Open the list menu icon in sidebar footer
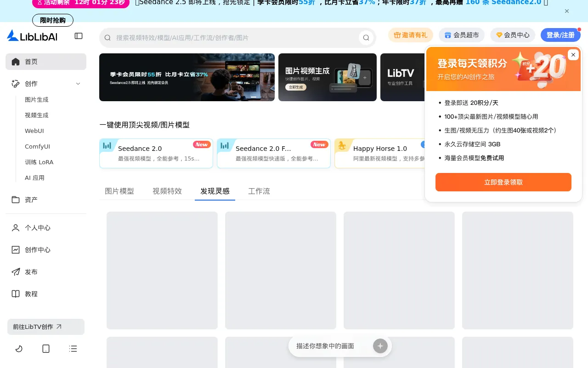The image size is (588, 368). click(x=73, y=349)
